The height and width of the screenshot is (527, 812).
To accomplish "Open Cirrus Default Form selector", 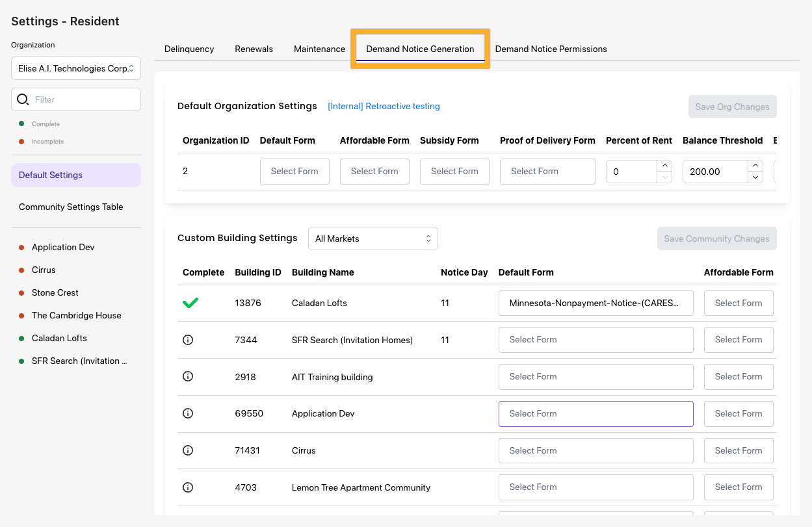I will tap(596, 450).
